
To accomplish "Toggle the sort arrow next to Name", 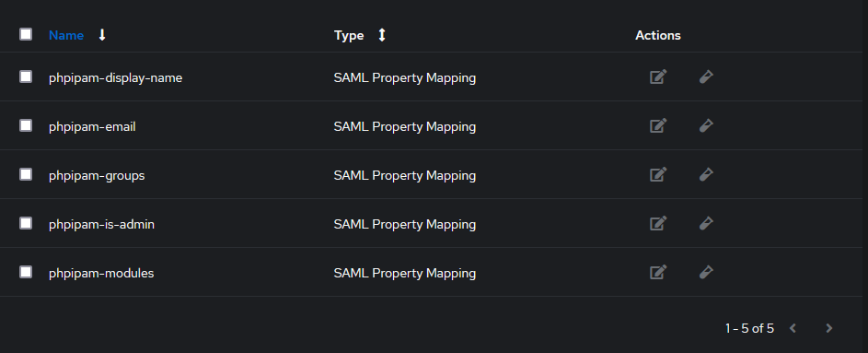I will pos(102,35).
